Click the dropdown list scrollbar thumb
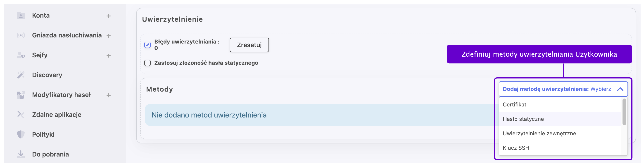 (x=624, y=112)
